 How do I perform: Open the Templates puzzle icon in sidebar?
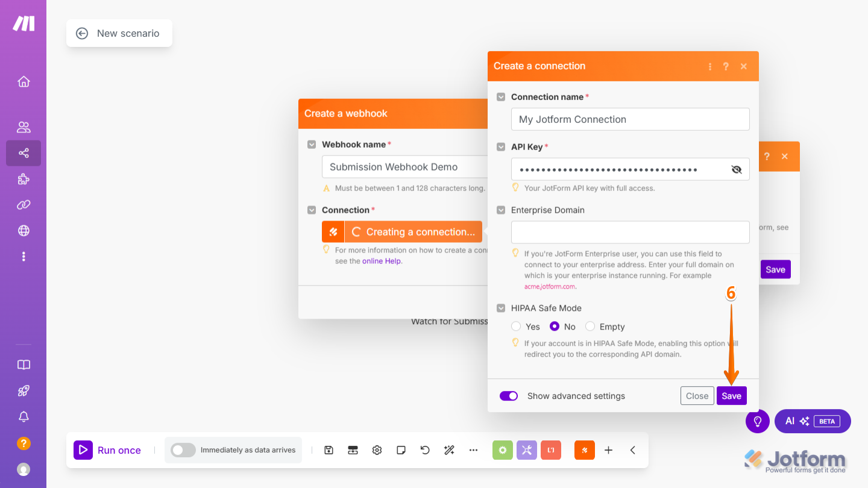[24, 179]
